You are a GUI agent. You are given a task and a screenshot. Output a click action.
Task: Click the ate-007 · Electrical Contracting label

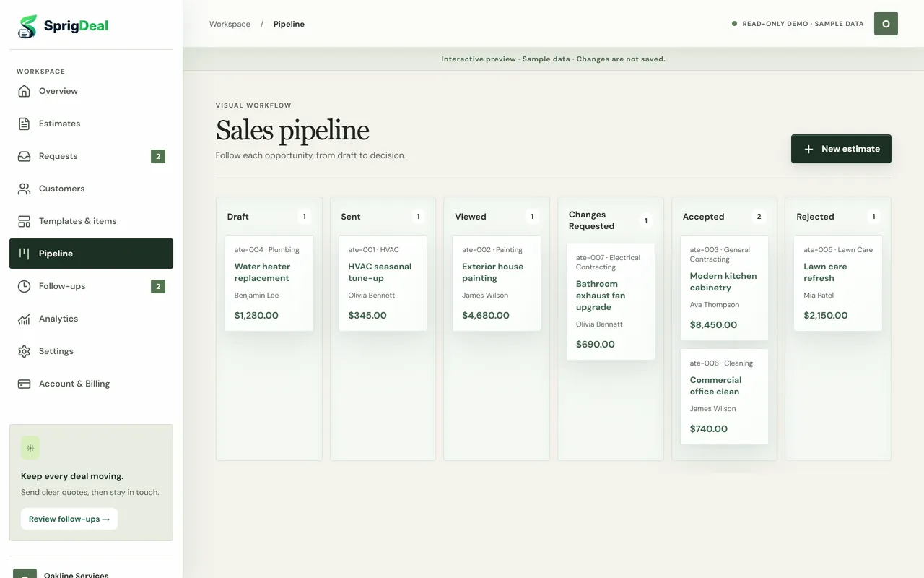tap(608, 262)
